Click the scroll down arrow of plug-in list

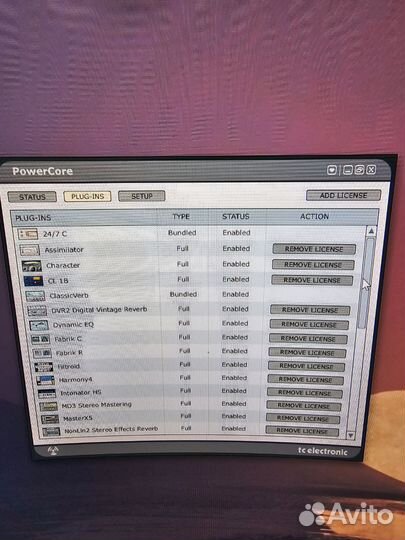click(351, 435)
